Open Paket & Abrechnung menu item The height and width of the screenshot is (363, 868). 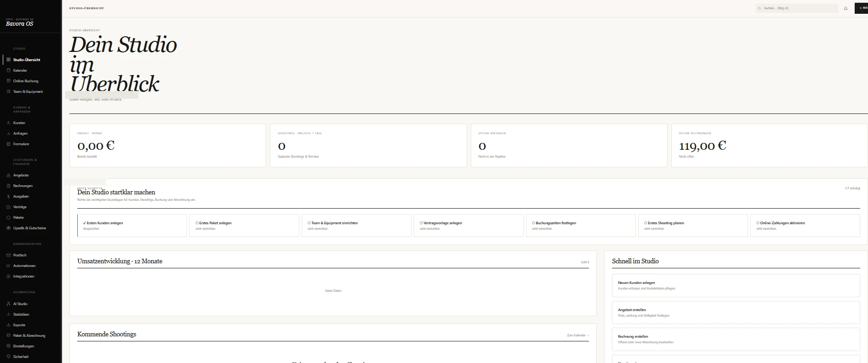(31, 335)
